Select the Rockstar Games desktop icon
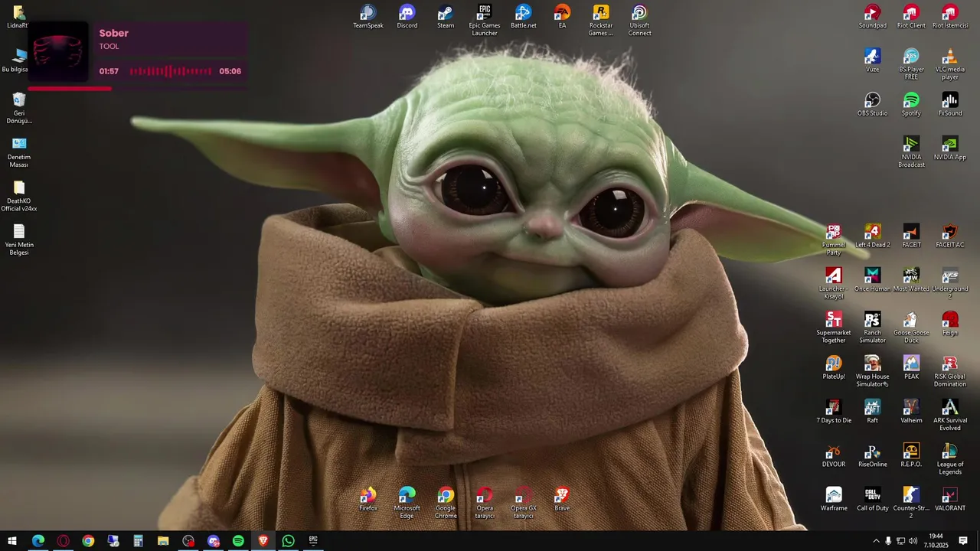The height and width of the screenshot is (551, 980). 601,20
